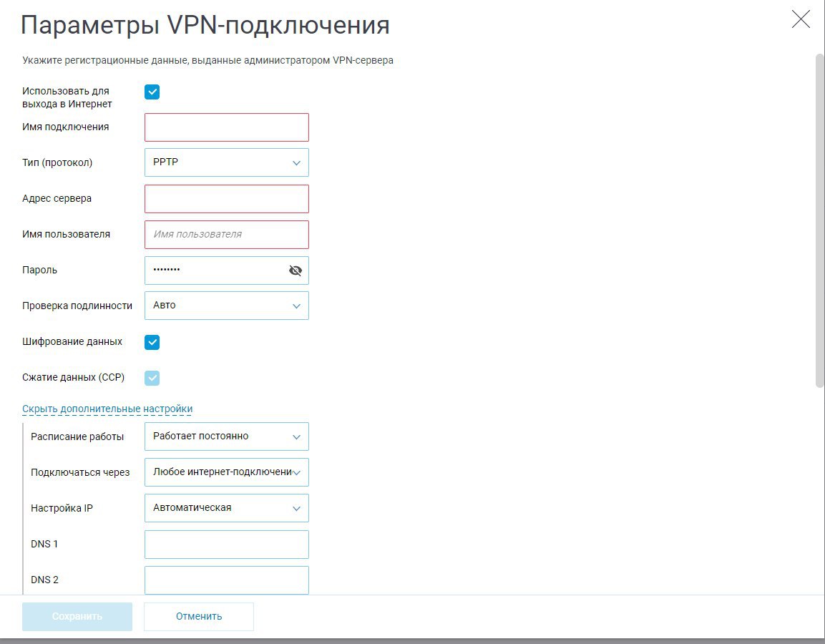Toggle the Сжатие данных (CCP) checkbox
This screenshot has height=644, width=825.
[x=152, y=378]
